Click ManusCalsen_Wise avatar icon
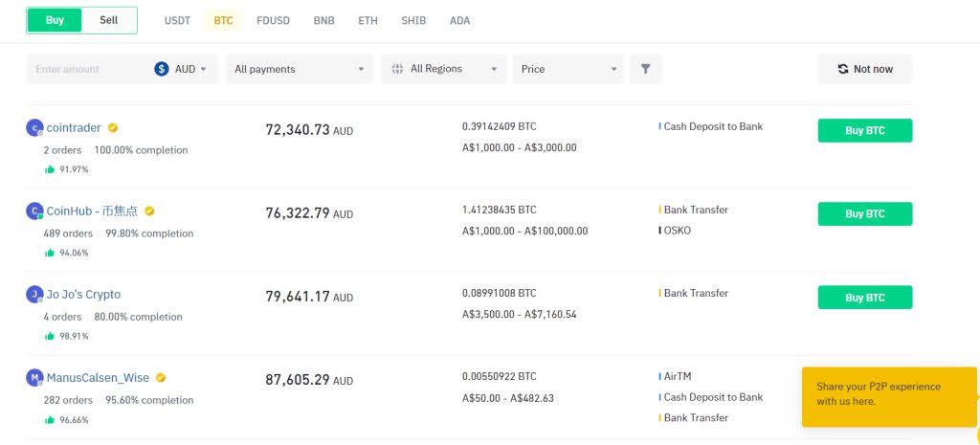This screenshot has width=980, height=445. point(34,378)
